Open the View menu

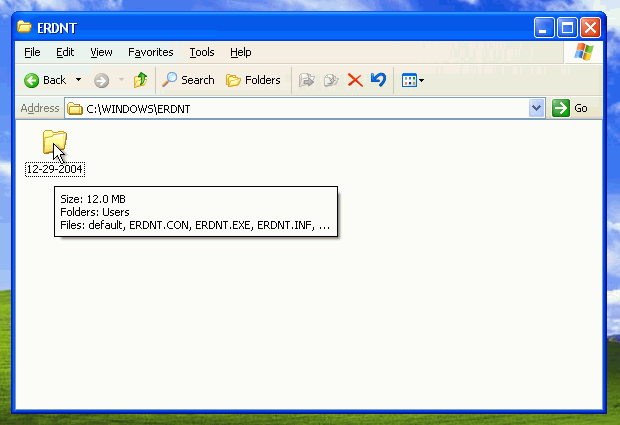(101, 52)
